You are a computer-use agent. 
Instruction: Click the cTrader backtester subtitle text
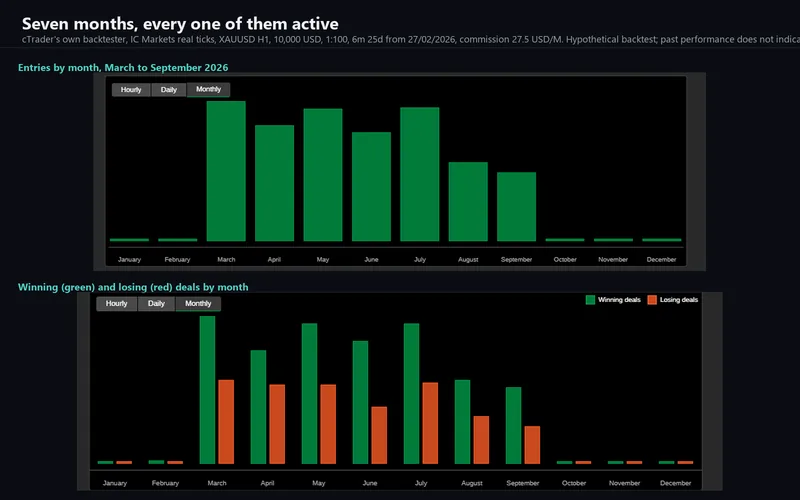pos(411,39)
